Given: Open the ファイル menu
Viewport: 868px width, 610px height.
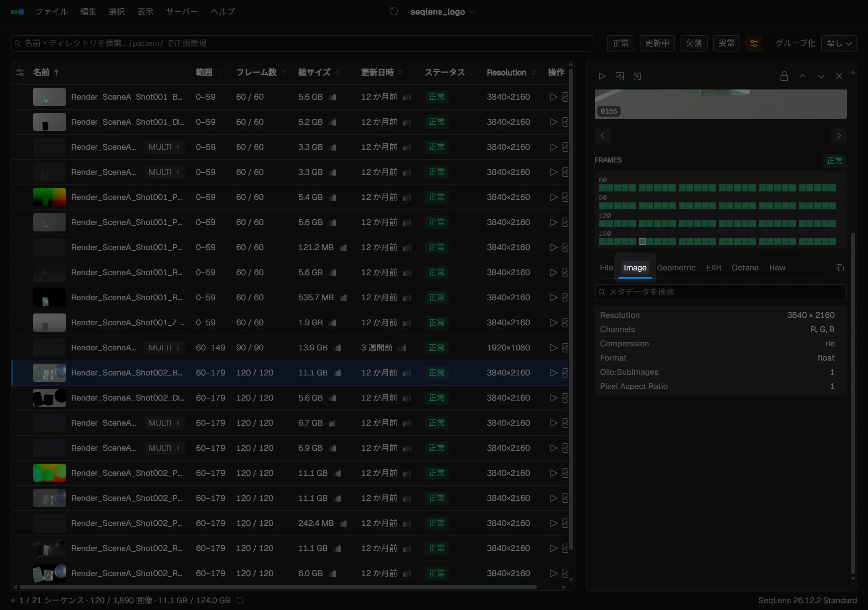Looking at the screenshot, I should coord(52,12).
